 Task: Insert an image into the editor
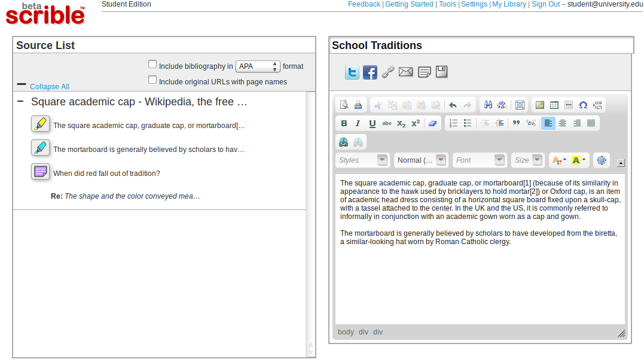(x=540, y=105)
